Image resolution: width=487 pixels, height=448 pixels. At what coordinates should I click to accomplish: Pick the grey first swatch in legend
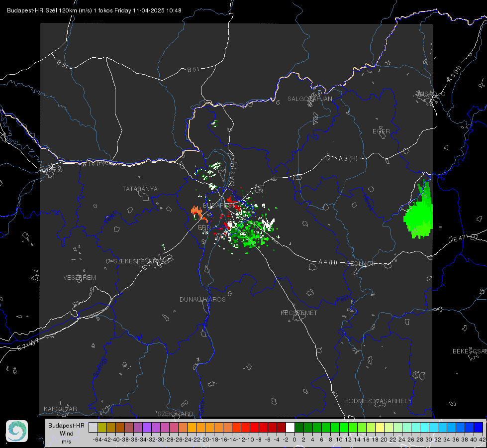click(93, 427)
